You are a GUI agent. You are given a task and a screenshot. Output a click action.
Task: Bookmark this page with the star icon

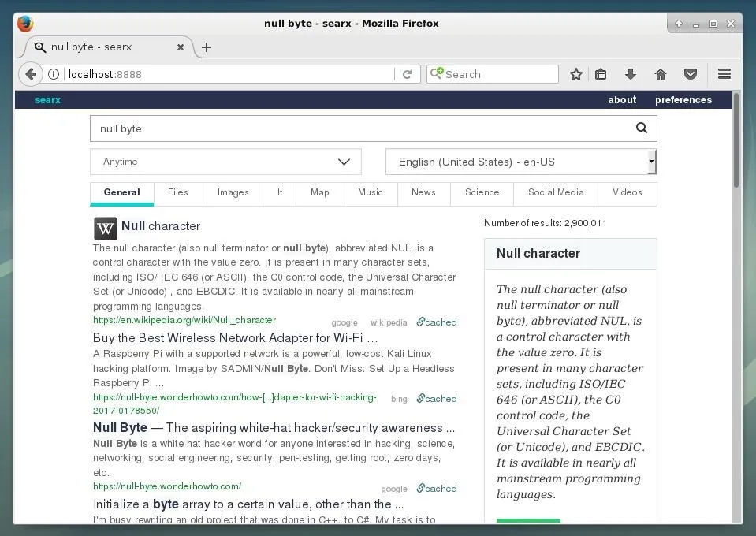[x=575, y=74]
